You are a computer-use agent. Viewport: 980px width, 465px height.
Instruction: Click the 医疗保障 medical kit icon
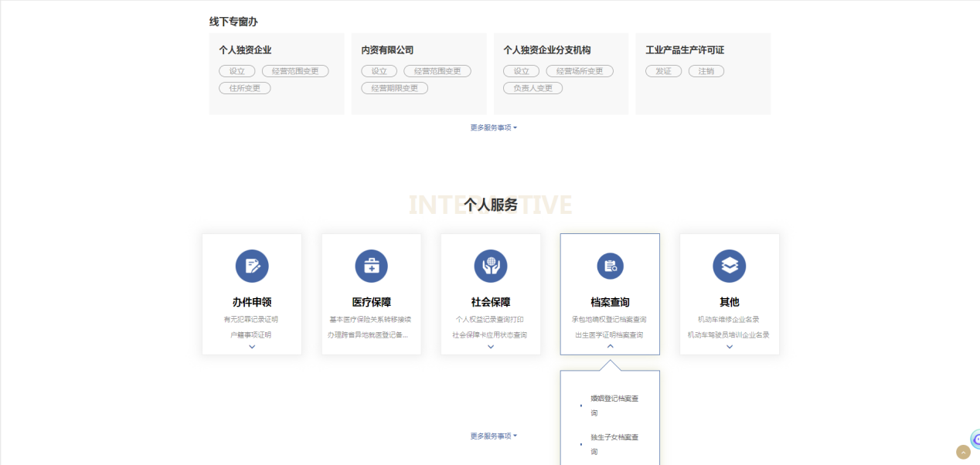(x=371, y=266)
